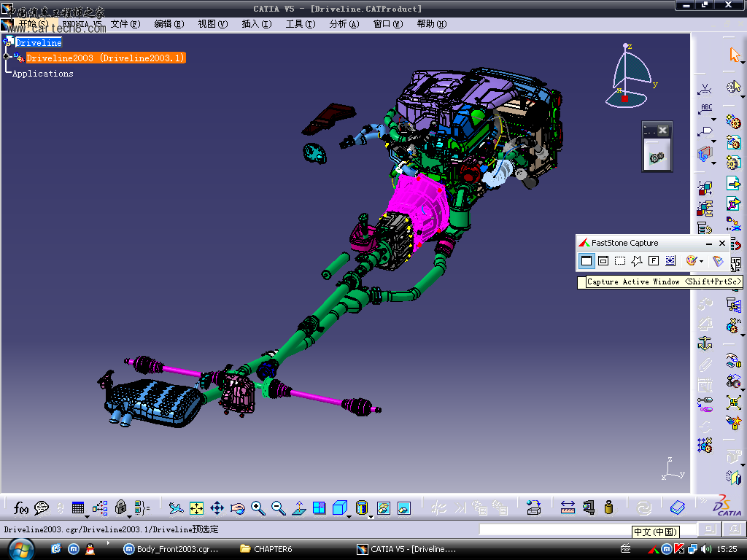Open the Isometric View flyout arrow
Viewport: 747px width, 560px height.
click(x=349, y=516)
